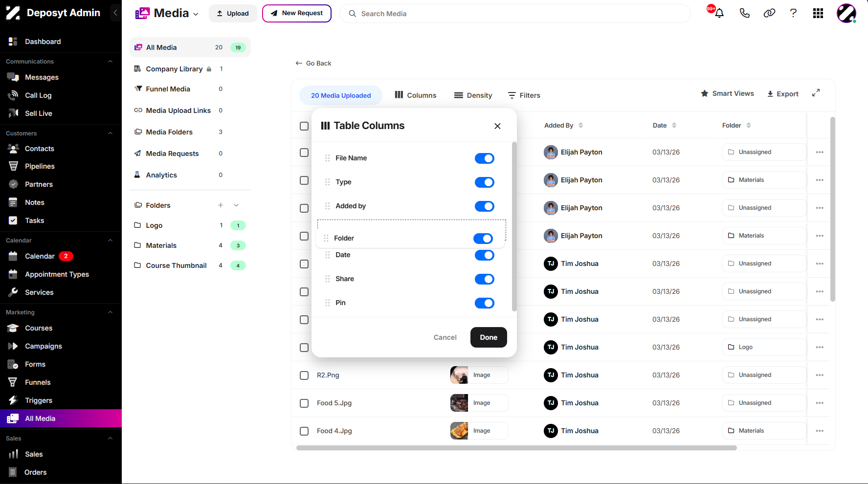Click drag handle beside Pin column
The image size is (868, 484).
click(x=328, y=303)
